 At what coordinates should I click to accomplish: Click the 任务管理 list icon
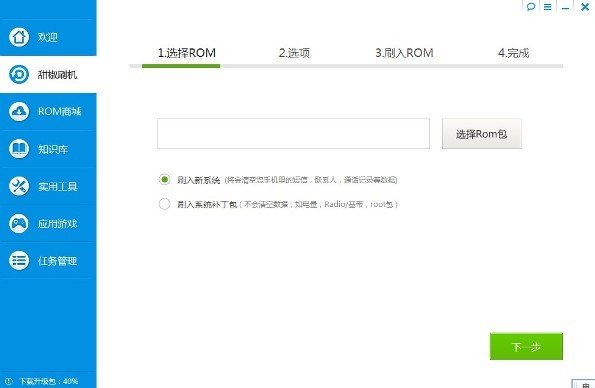(x=19, y=260)
